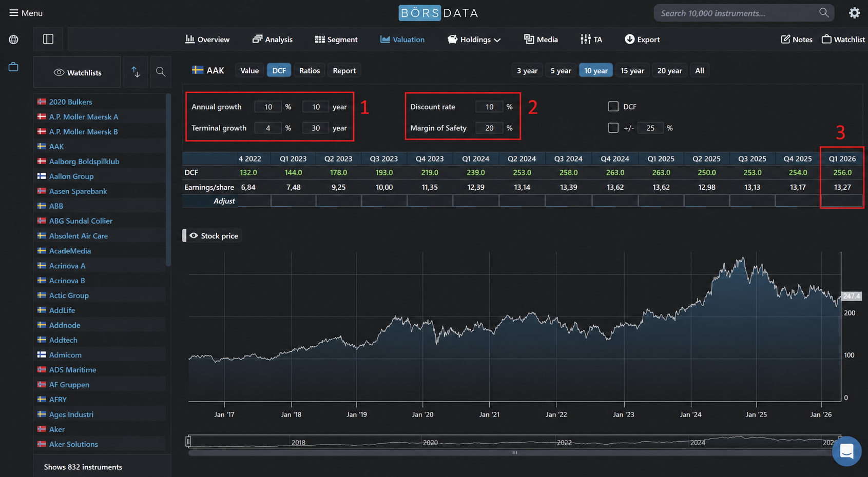Click the Terminal growth year field
This screenshot has width=868, height=477.
pyautogui.click(x=316, y=128)
